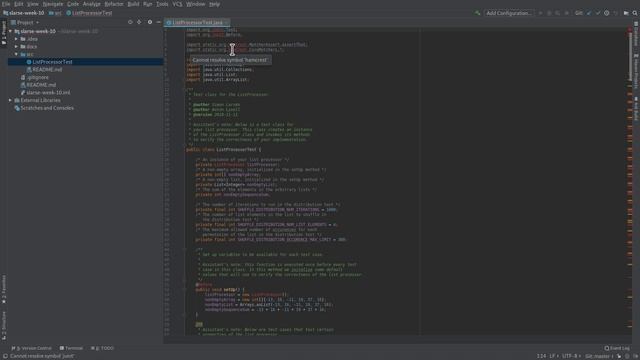Collapse the src folder
This screenshot has height=360, width=640.
(16, 54)
